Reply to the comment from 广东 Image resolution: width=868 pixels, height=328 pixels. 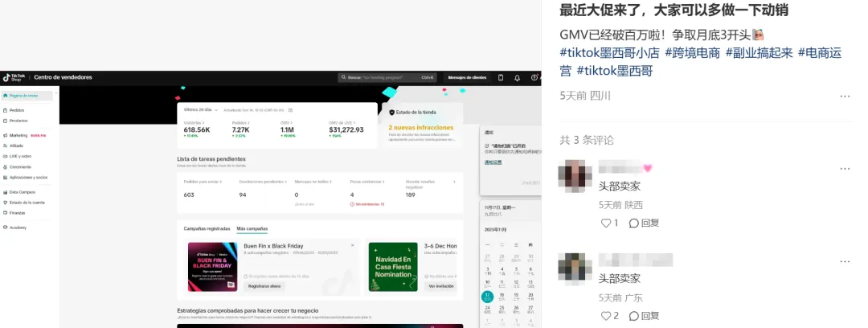coord(644,316)
